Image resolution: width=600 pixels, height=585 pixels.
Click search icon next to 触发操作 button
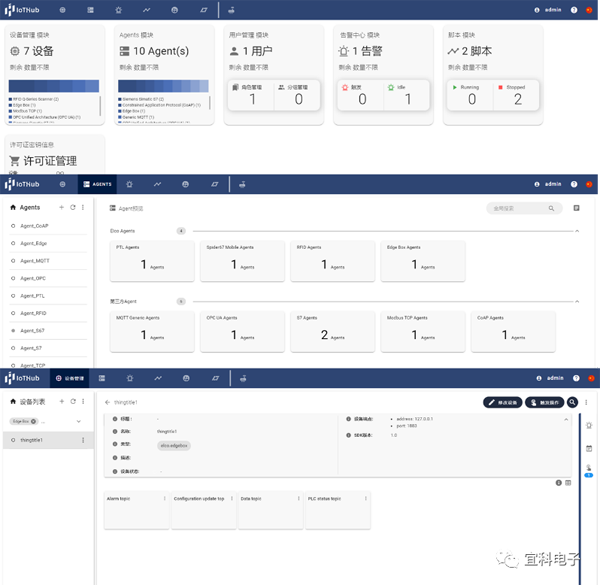tap(573, 402)
